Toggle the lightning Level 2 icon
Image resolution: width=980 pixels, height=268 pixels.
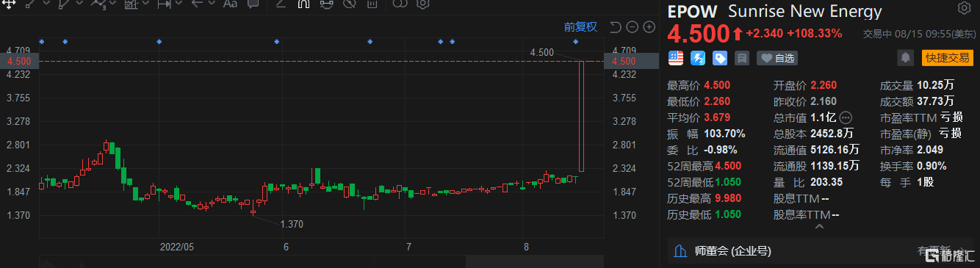coord(698,57)
